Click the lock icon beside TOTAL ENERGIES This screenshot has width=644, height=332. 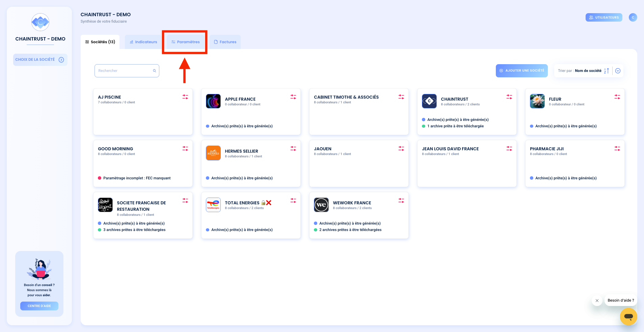click(x=263, y=203)
